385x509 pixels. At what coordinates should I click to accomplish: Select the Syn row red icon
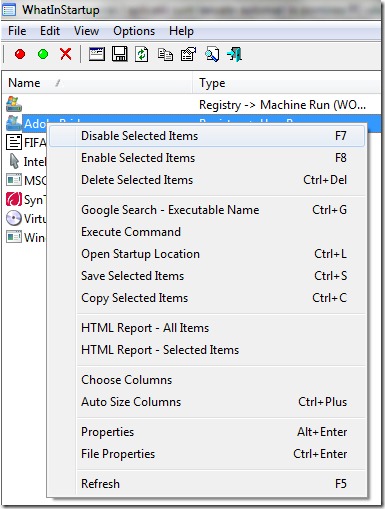[14, 199]
